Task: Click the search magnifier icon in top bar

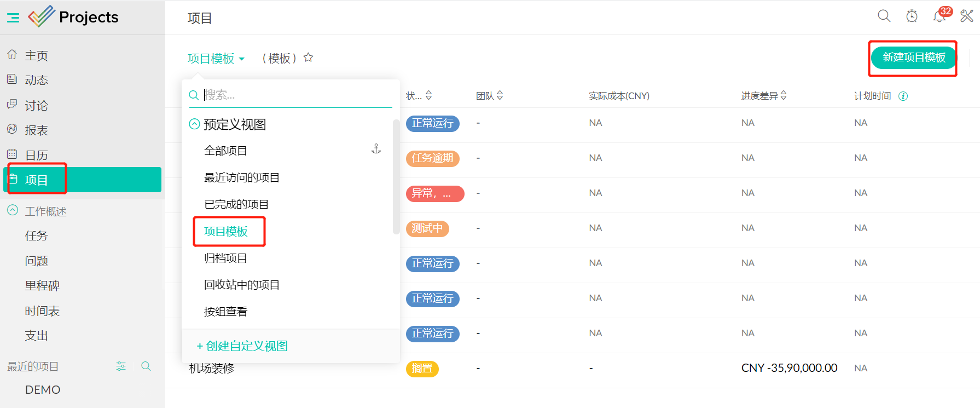Action: coord(884,16)
